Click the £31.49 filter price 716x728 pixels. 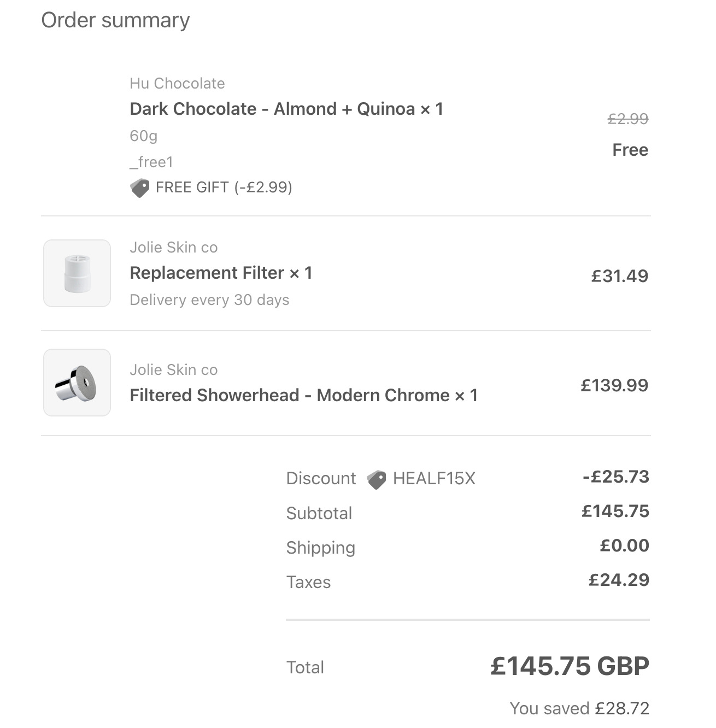pos(620,276)
